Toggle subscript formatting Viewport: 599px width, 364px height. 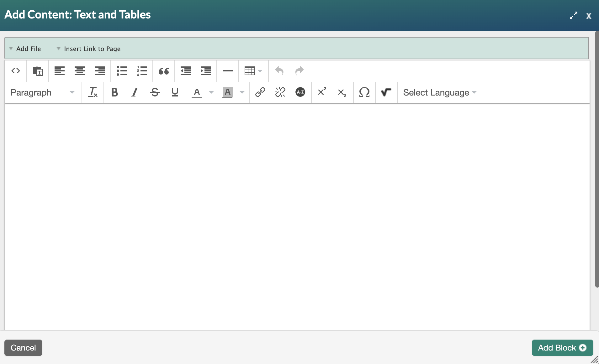342,93
